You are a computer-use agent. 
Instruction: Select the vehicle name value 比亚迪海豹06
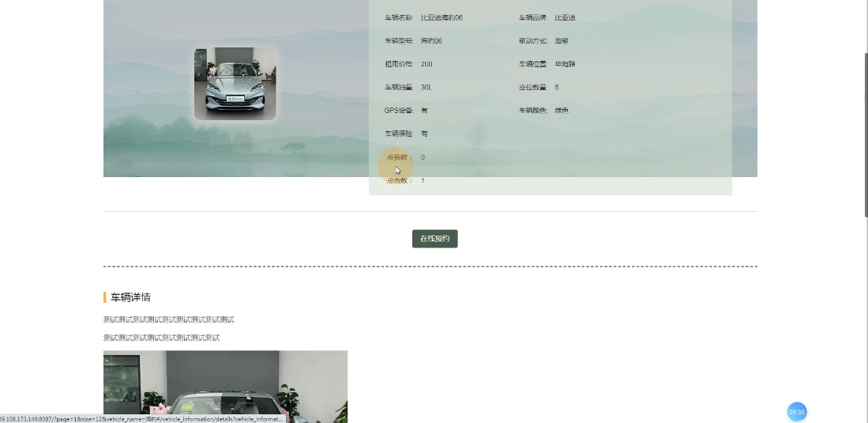click(x=442, y=17)
